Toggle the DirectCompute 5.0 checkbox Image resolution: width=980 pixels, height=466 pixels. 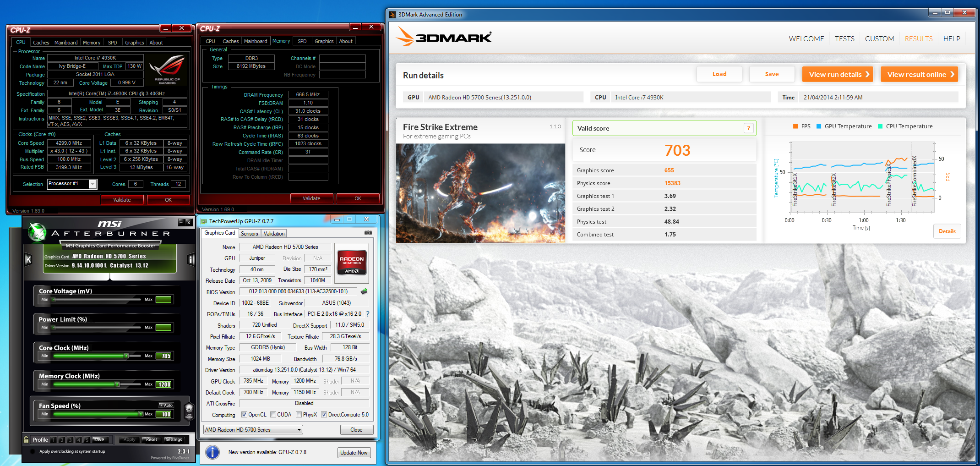[324, 415]
